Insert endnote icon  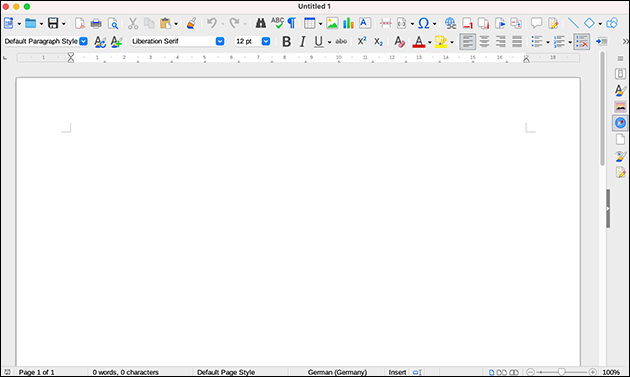pyautogui.click(x=483, y=23)
